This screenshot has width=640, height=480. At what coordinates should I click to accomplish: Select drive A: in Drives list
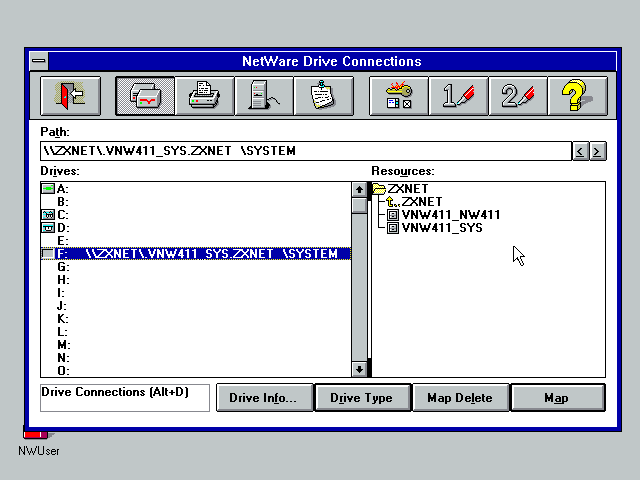point(196,189)
